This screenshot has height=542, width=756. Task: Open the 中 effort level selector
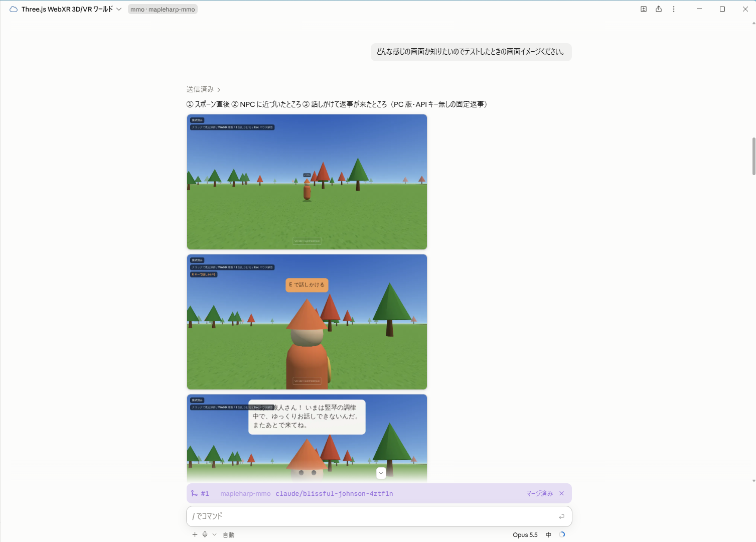(548, 535)
